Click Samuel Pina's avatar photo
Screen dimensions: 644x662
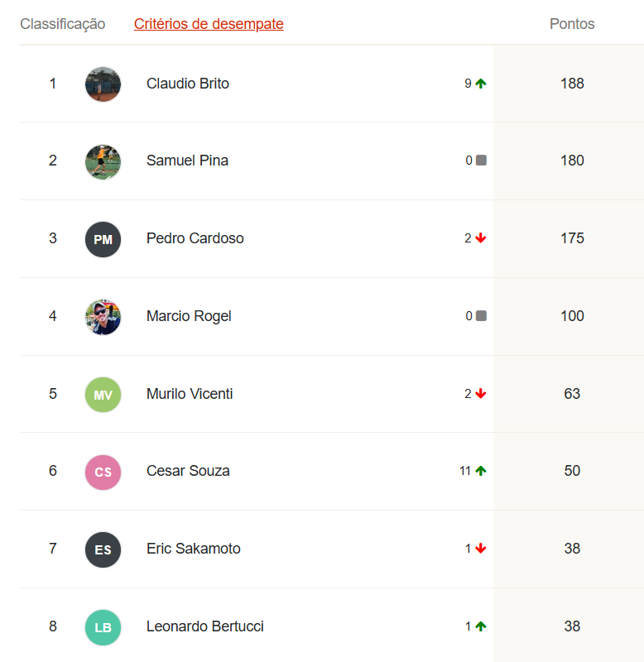point(103,161)
